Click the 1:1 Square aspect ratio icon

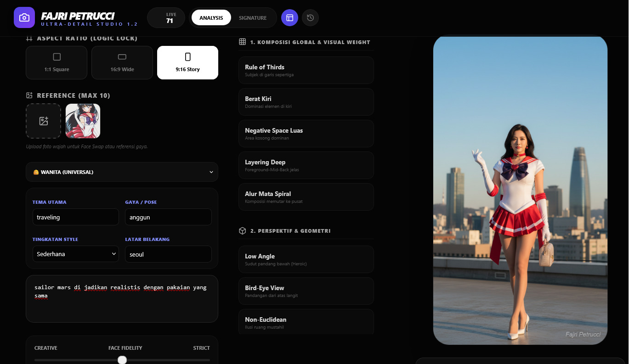[57, 57]
